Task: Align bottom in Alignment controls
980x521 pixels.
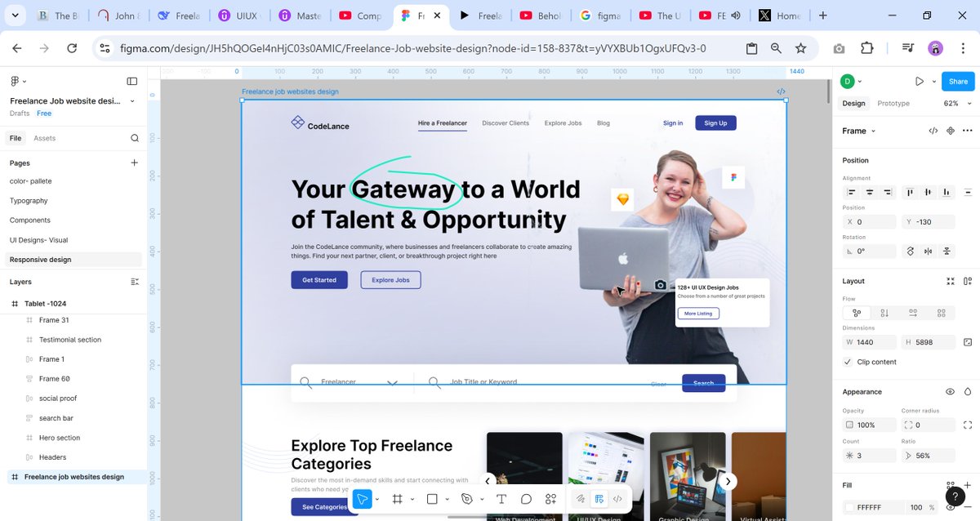Action: coord(947,193)
